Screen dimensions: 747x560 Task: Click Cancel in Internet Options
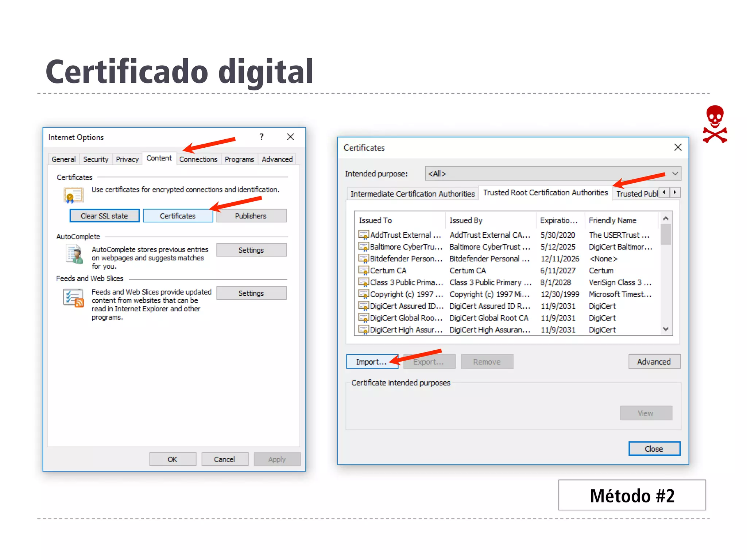pos(225,459)
